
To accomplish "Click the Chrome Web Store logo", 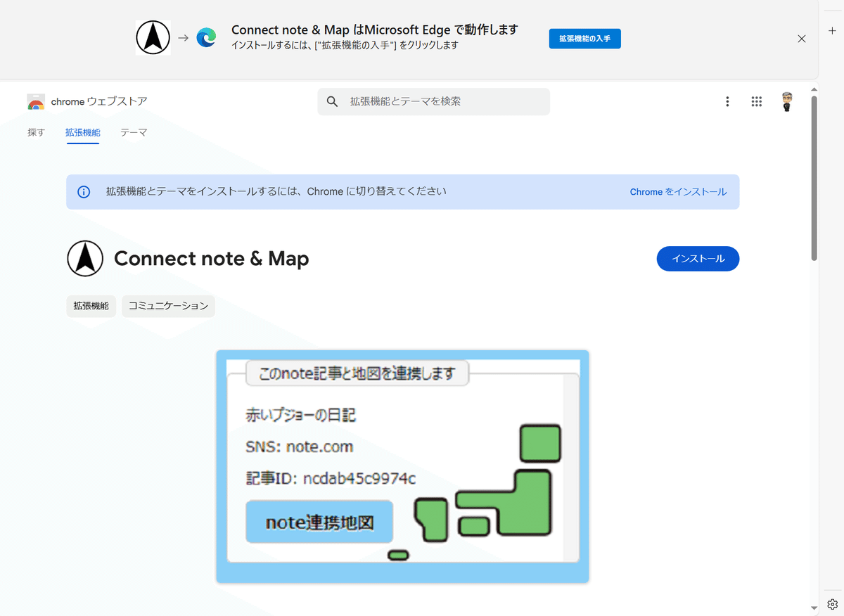I will 36,101.
